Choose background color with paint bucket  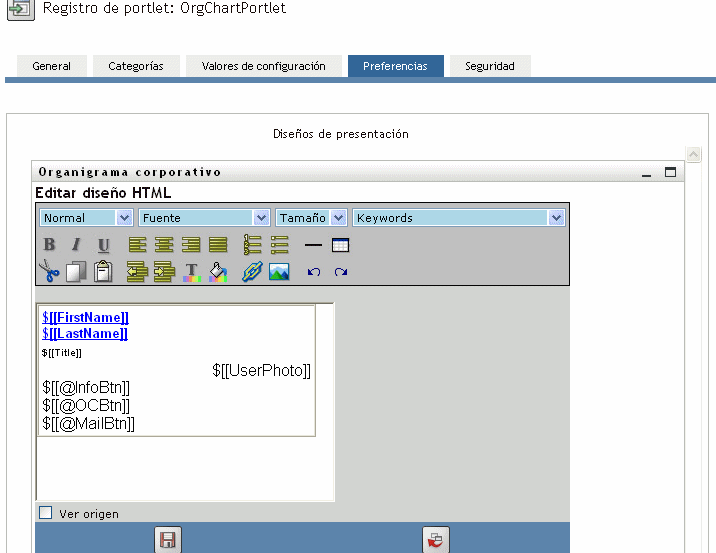[218, 272]
